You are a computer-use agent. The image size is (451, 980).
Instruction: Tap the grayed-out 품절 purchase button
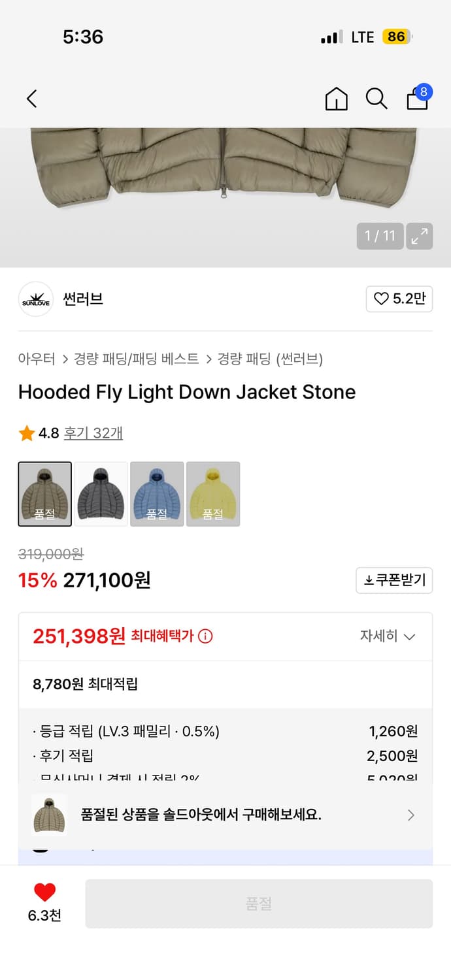click(258, 903)
